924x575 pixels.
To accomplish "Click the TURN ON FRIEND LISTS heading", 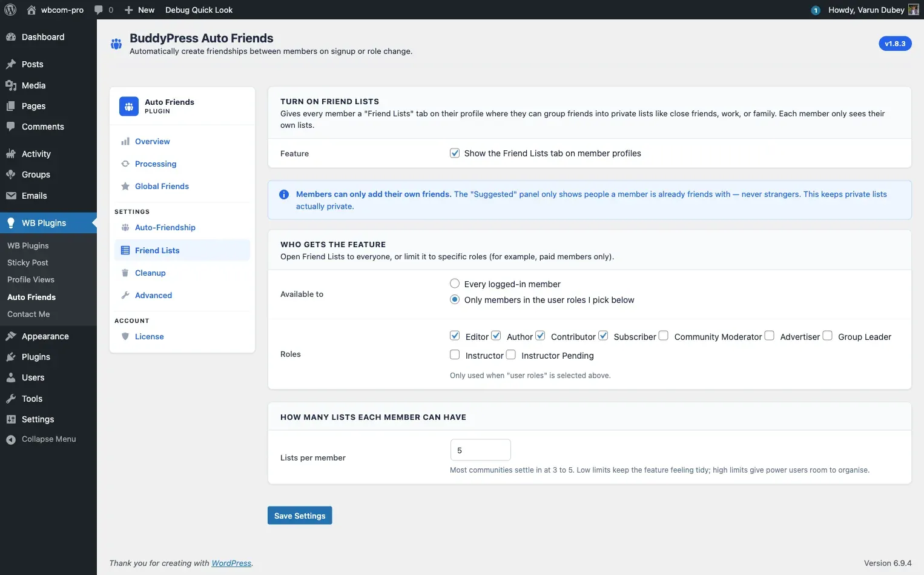I will tap(329, 102).
